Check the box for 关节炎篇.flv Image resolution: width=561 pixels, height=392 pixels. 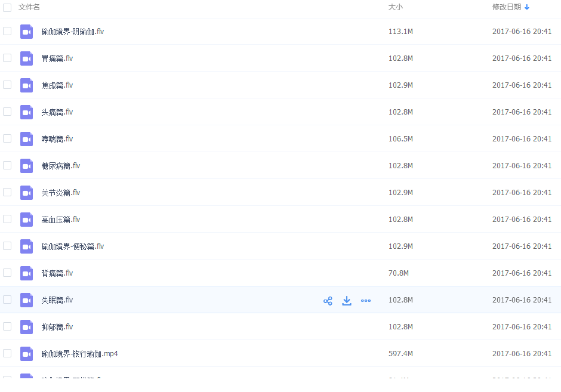tap(7, 192)
